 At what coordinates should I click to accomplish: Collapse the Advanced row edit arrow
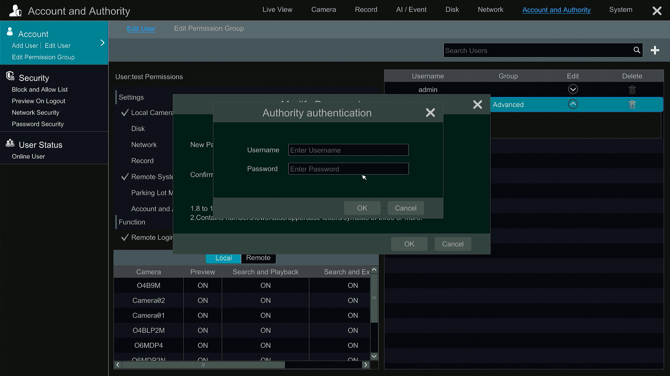point(573,104)
